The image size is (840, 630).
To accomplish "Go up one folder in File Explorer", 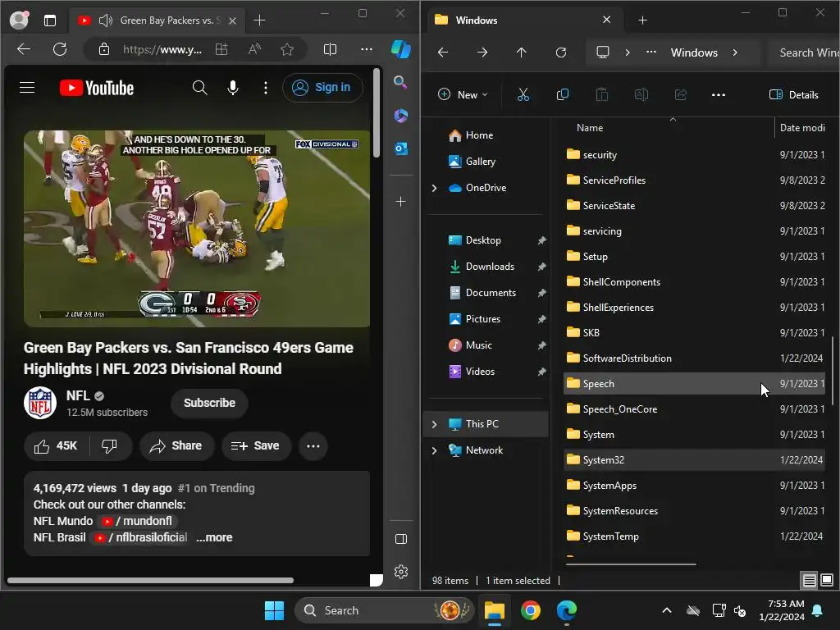I will [521, 52].
